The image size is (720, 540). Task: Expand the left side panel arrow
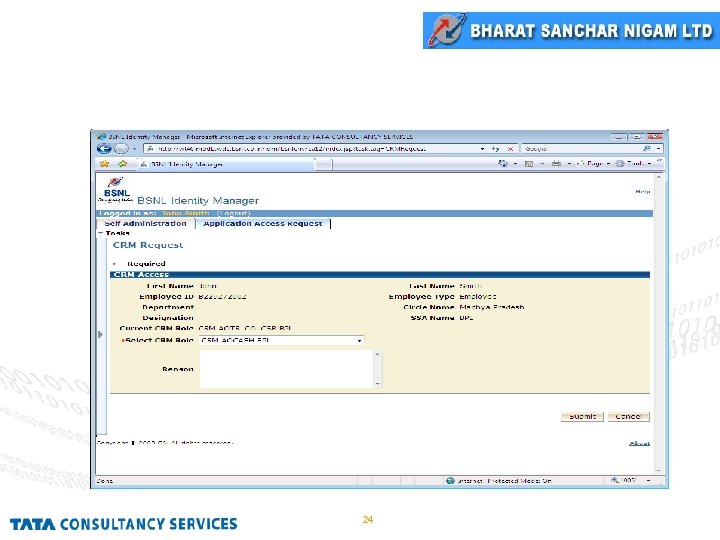[101, 334]
